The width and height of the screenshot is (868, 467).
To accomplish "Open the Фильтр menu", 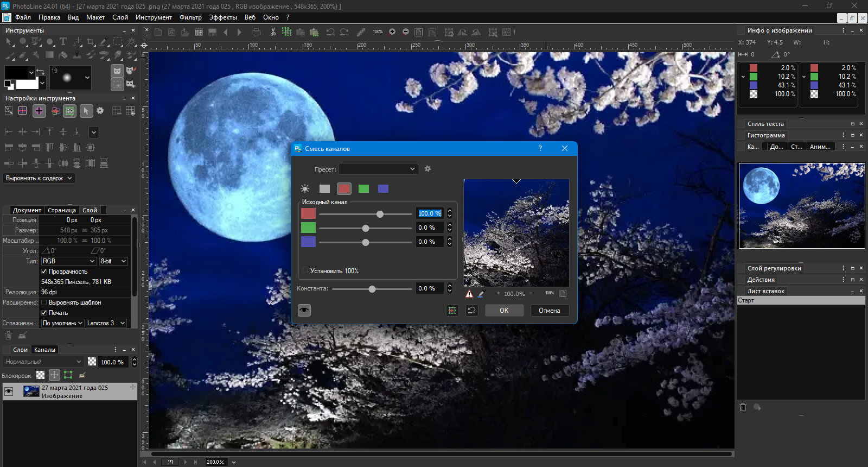I will pos(190,17).
